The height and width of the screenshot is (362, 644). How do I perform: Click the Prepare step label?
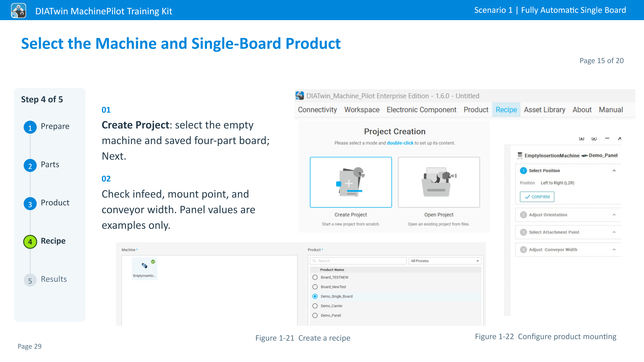tap(55, 126)
